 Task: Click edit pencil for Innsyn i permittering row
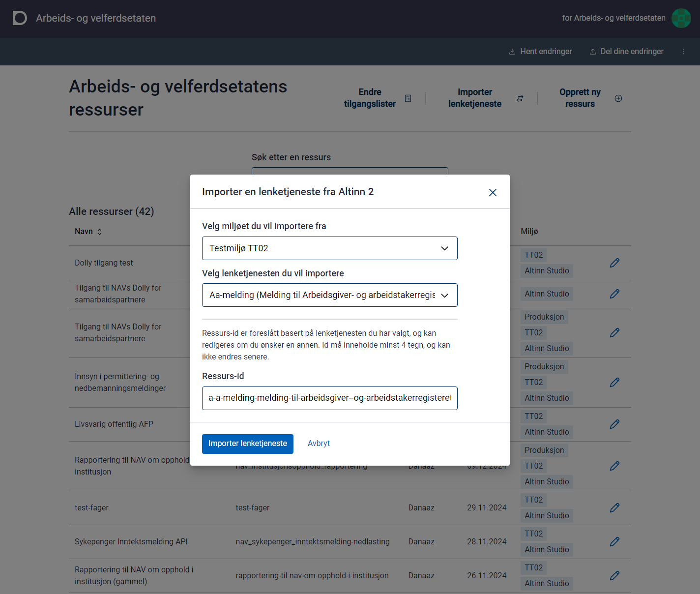coord(614,383)
